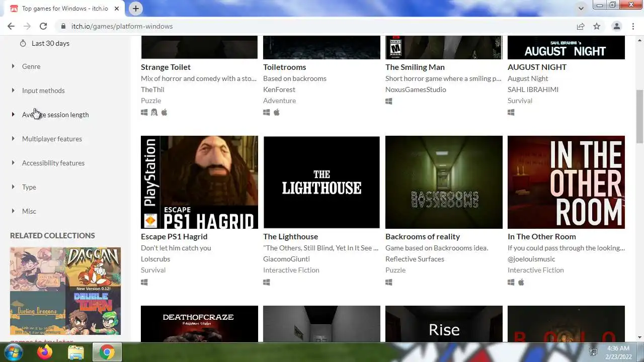Click Apple icon under In The Other Room
The image size is (644, 362).
[521, 282]
